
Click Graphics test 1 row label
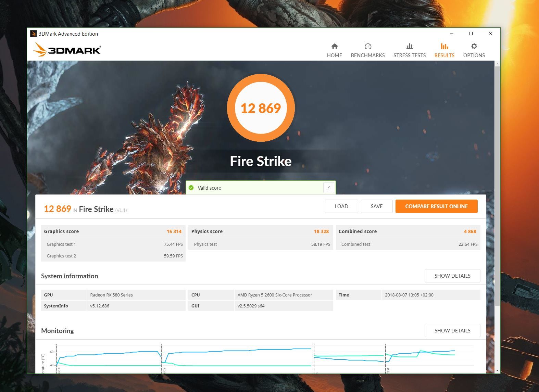pyautogui.click(x=61, y=244)
